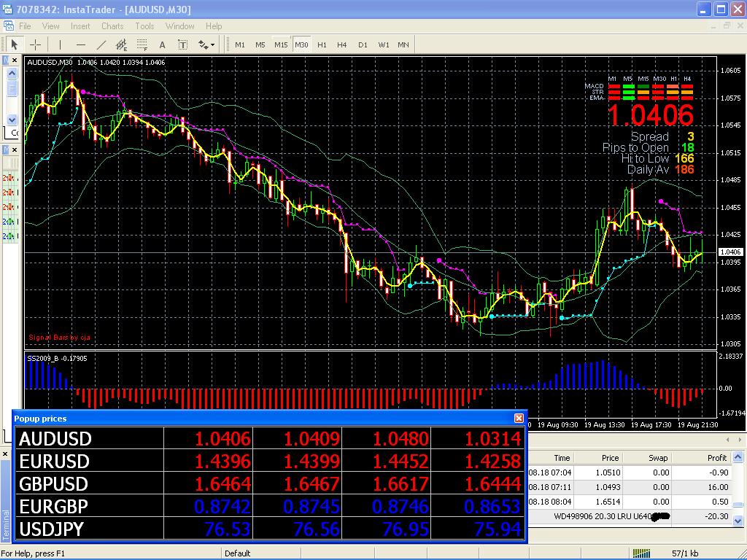The height and width of the screenshot is (560, 747).
Task: Select the text label tool
Action: coord(181,44)
